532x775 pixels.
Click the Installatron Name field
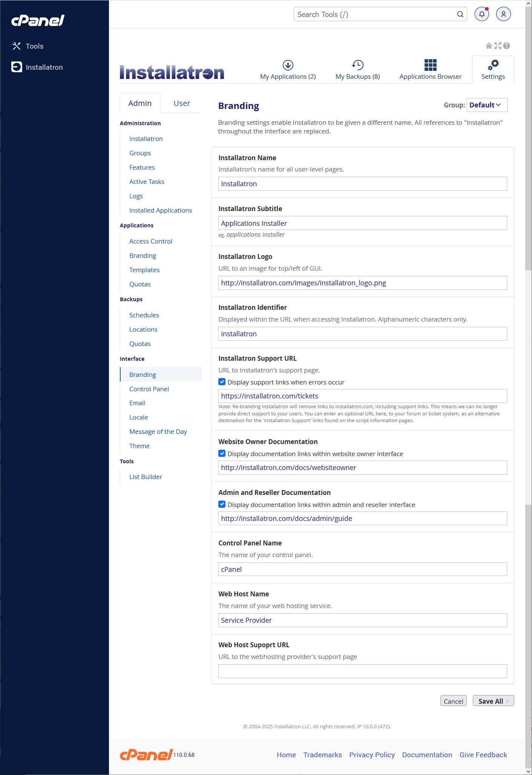pos(363,184)
